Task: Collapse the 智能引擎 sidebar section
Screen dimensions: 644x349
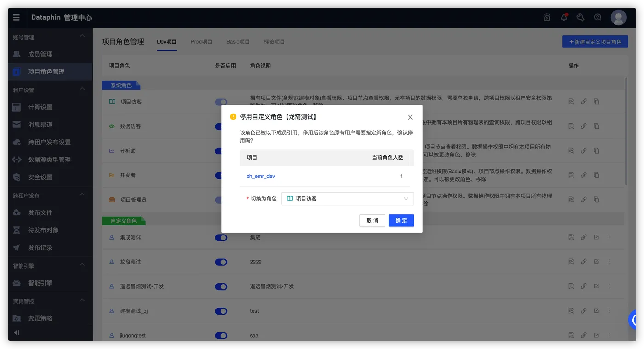Action: (x=82, y=265)
